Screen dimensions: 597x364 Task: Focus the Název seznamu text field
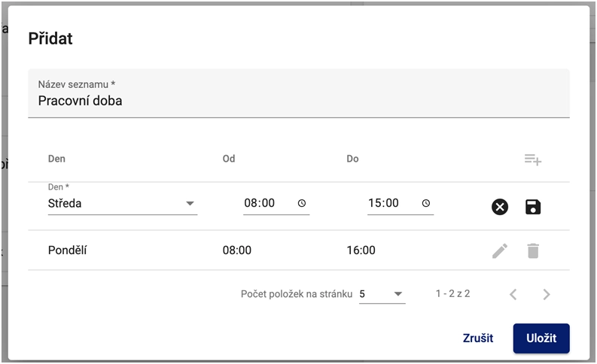pos(298,100)
